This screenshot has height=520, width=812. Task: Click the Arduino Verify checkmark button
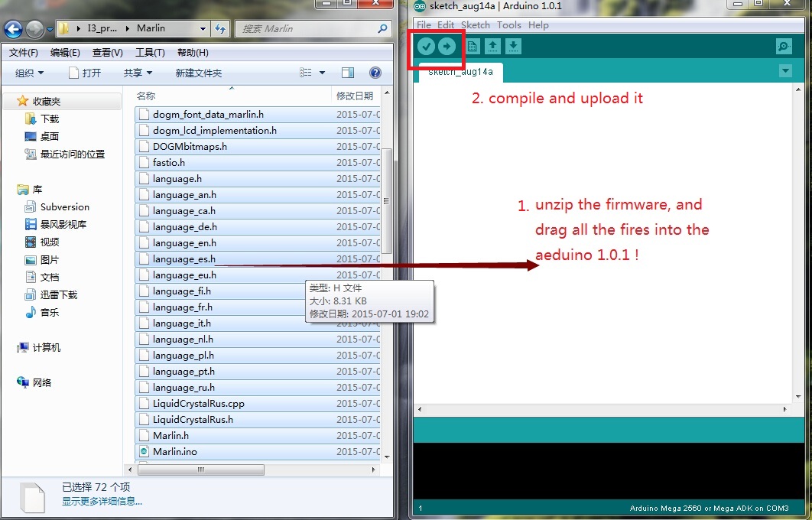pos(427,47)
